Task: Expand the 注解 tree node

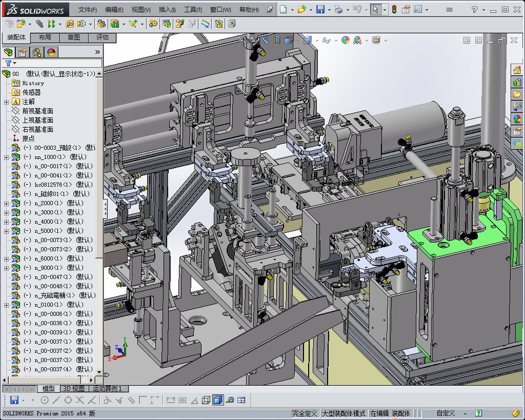Action: [x=6, y=102]
